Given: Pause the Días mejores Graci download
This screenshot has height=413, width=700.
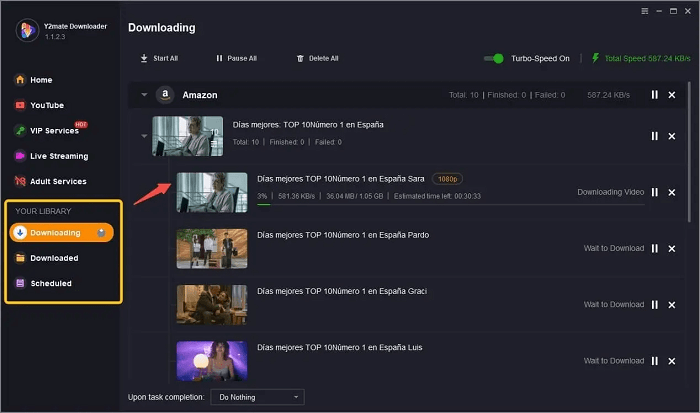Looking at the screenshot, I should point(655,304).
